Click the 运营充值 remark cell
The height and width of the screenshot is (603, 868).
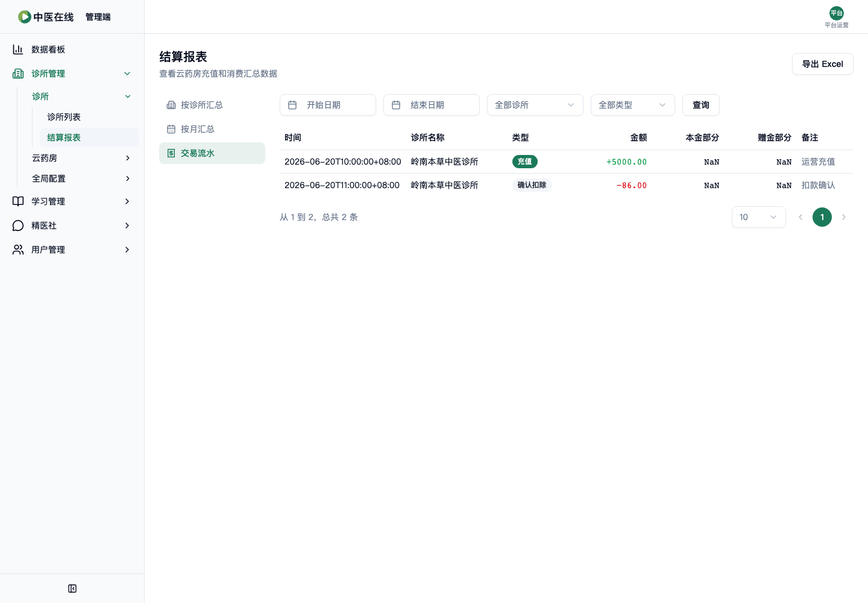tap(819, 162)
